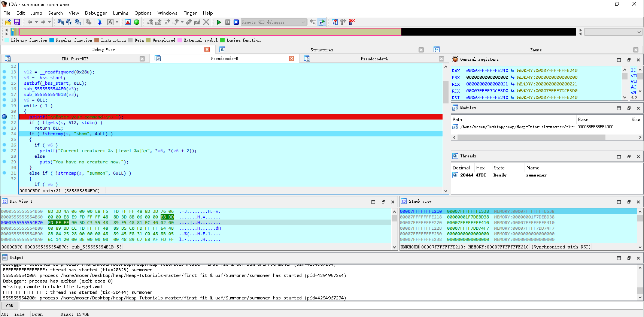
Task: Switch to the Enums tab
Action: point(536,50)
